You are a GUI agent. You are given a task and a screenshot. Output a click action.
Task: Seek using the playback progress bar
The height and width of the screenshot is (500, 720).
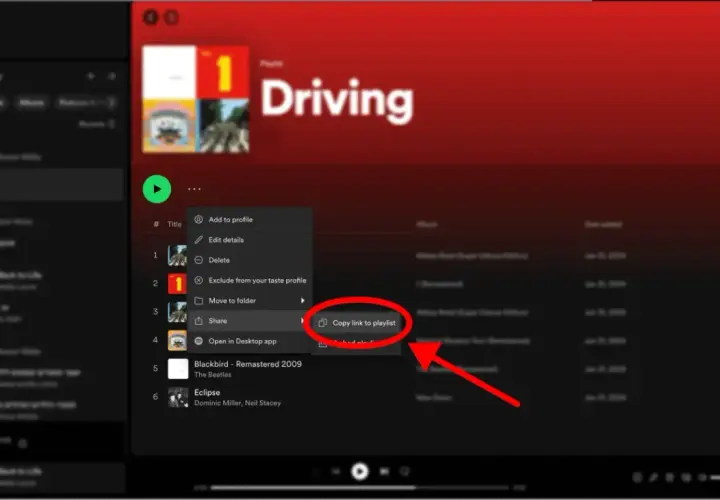click(360, 488)
